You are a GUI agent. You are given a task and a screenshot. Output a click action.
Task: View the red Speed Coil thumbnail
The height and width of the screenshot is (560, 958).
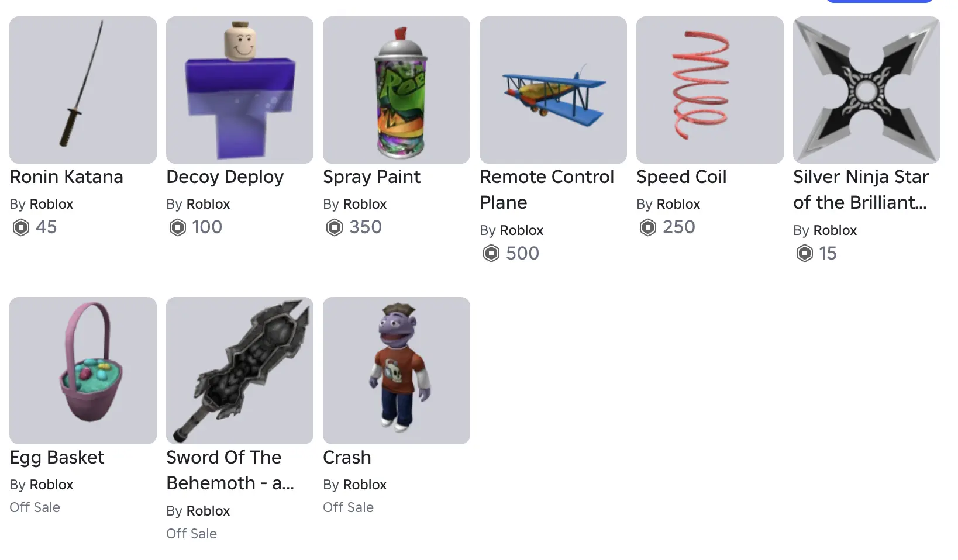tap(710, 90)
